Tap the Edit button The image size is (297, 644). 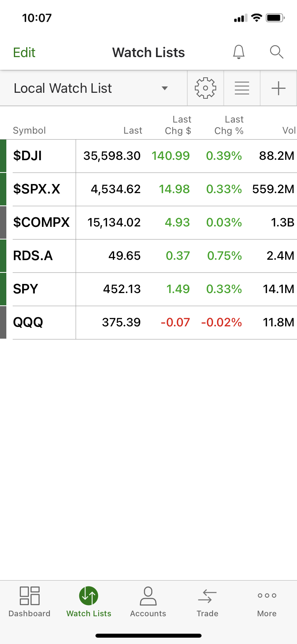tap(24, 52)
